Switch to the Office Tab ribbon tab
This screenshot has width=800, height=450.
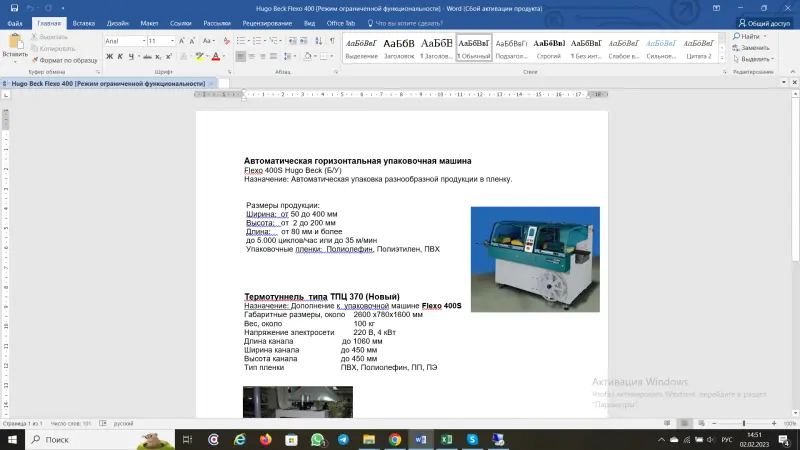[x=341, y=23]
